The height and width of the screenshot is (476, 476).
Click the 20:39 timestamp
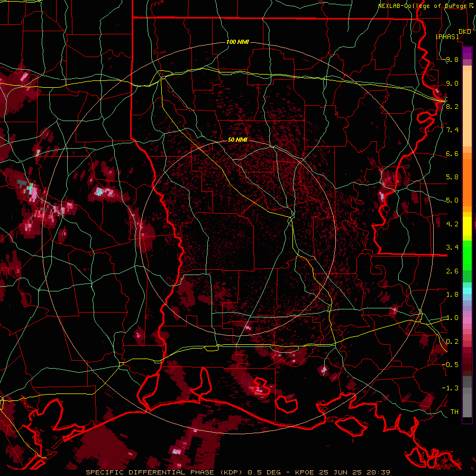coord(378,472)
